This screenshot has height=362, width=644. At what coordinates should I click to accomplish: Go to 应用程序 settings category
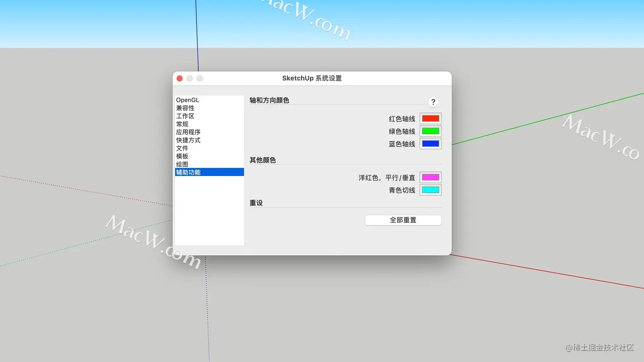pos(209,132)
